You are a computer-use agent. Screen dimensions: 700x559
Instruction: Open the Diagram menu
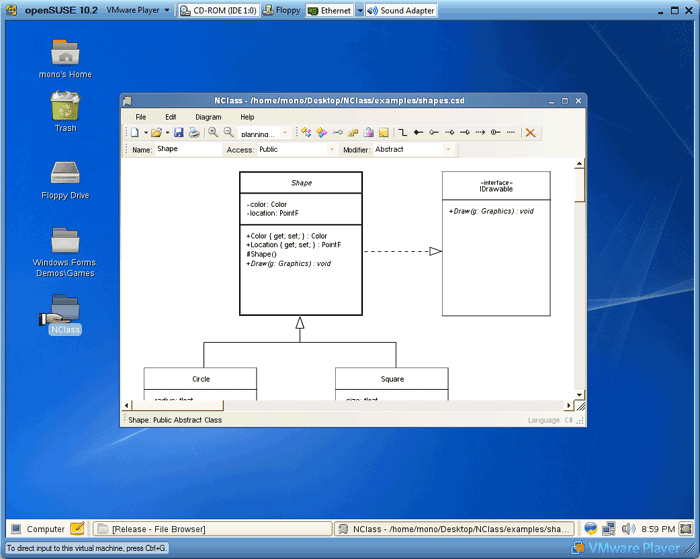point(208,117)
